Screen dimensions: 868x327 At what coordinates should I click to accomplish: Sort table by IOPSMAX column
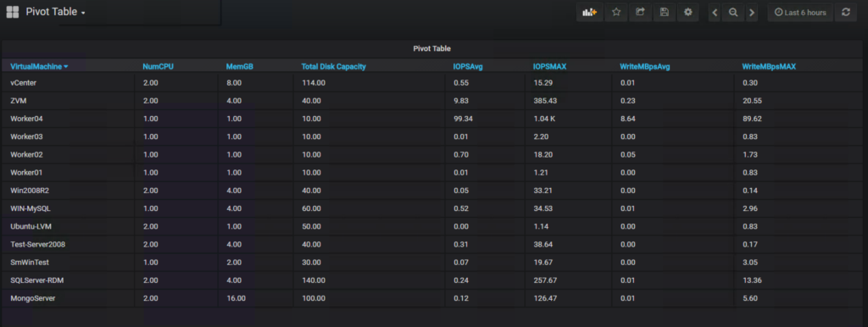tap(548, 66)
